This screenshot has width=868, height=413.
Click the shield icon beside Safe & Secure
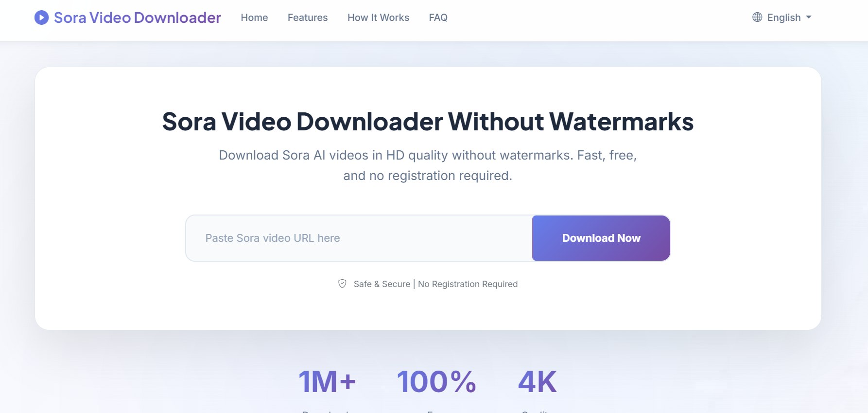point(342,284)
